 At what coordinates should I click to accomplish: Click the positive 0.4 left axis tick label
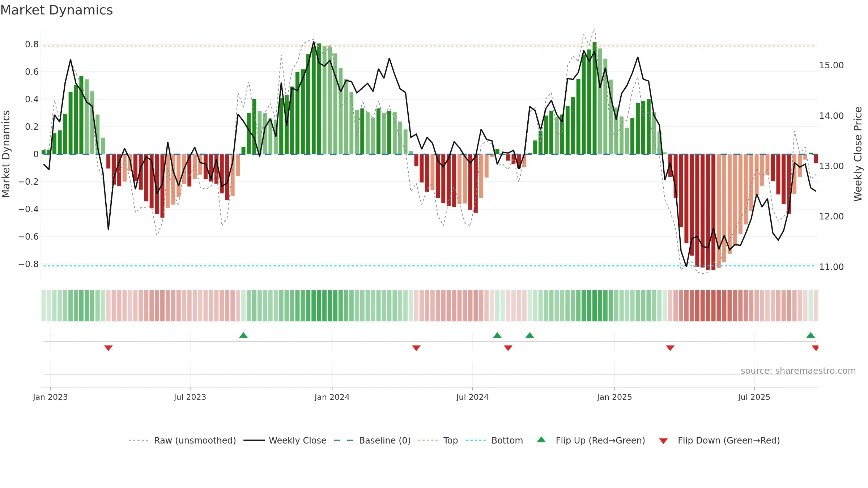point(32,99)
